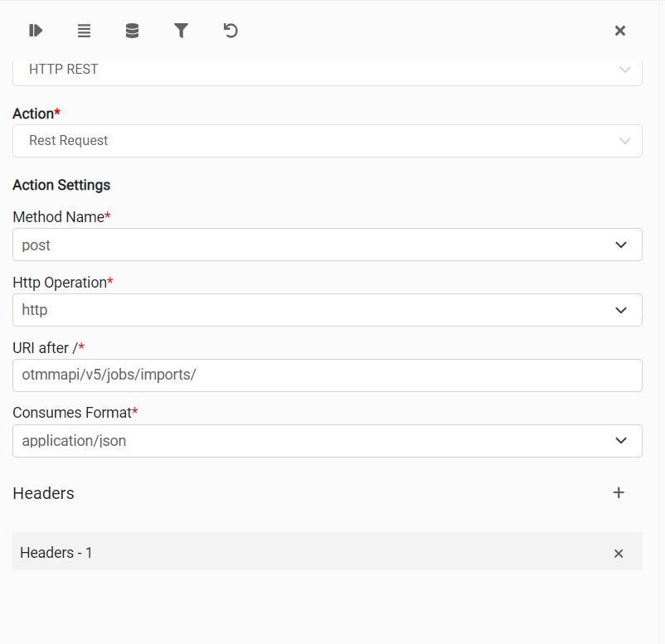Screen dimensions: 665x644
Task: Open the Consumes Format application/json dropdown
Action: 327,441
